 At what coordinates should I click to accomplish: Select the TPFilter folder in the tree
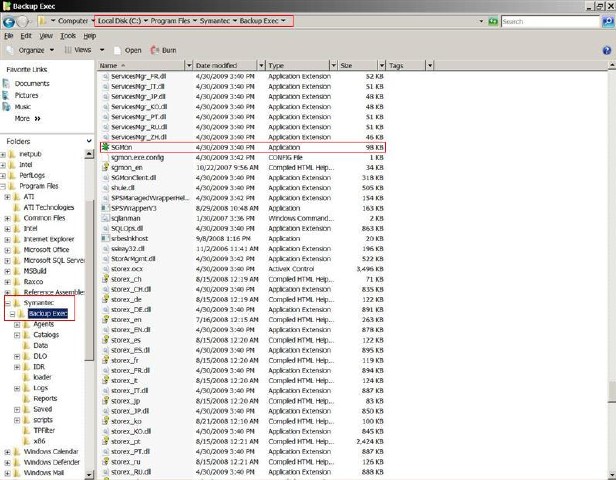[44, 431]
